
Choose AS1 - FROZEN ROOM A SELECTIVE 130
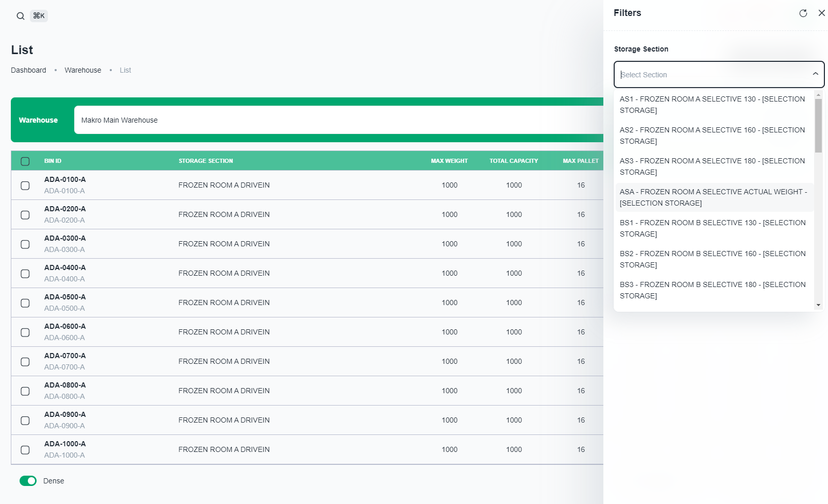(x=713, y=105)
